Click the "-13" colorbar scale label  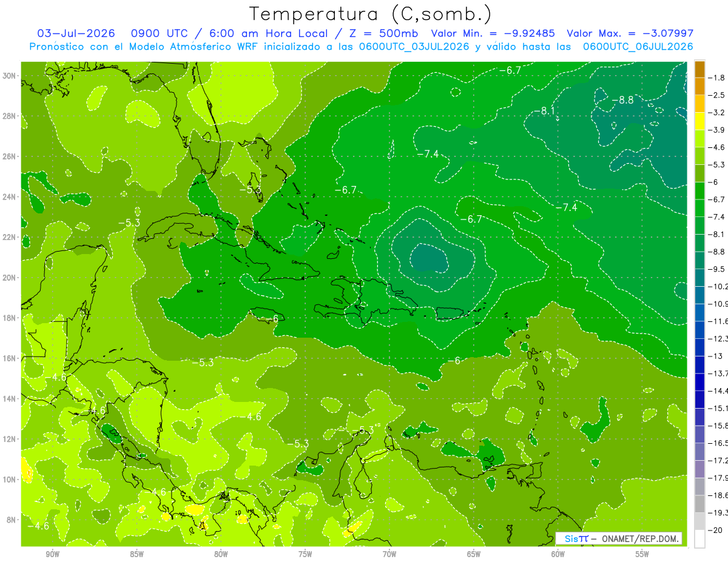click(x=715, y=356)
